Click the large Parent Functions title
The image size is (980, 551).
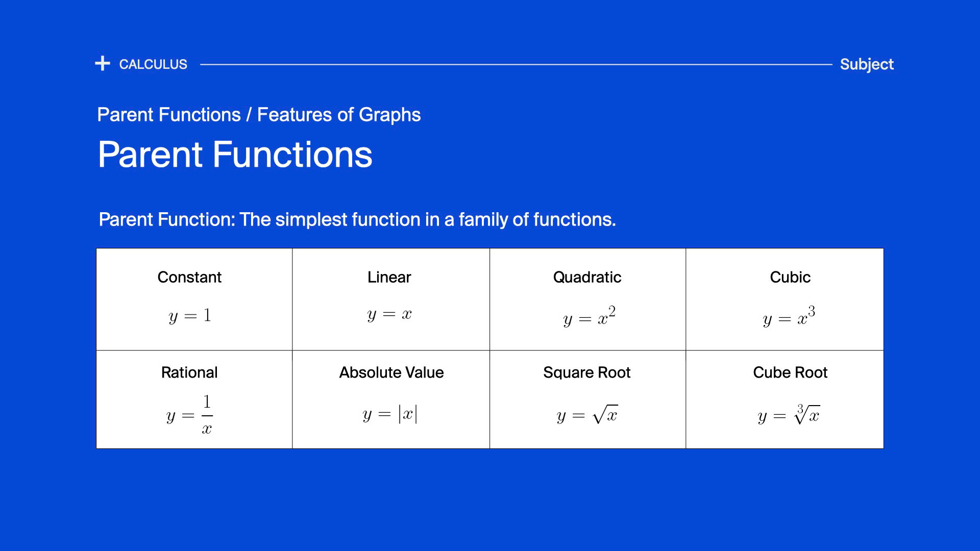(235, 154)
